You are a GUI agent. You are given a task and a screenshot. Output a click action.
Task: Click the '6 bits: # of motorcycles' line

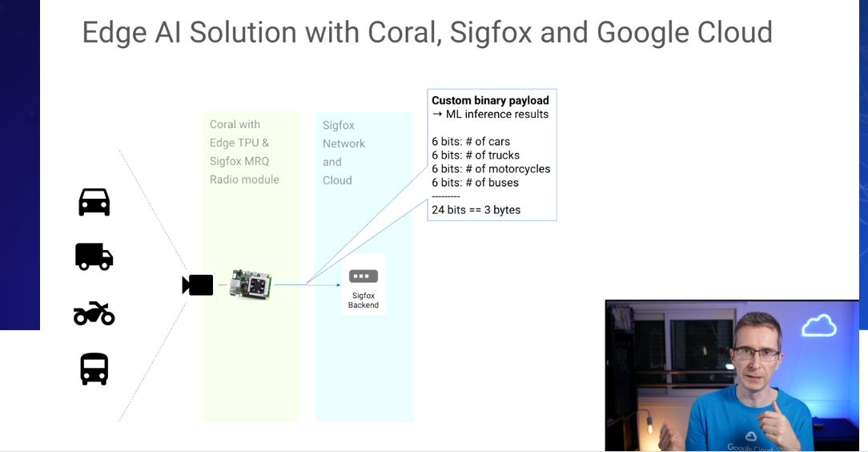point(491,169)
